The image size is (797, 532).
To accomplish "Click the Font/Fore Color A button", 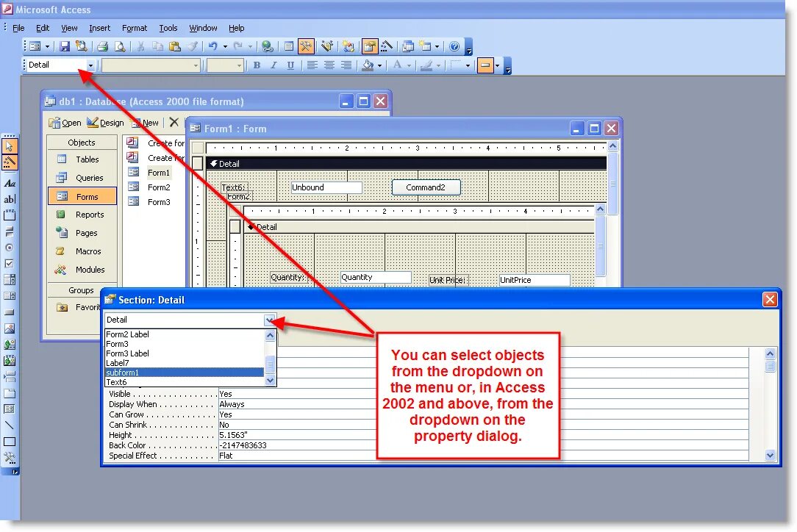I will [x=398, y=65].
